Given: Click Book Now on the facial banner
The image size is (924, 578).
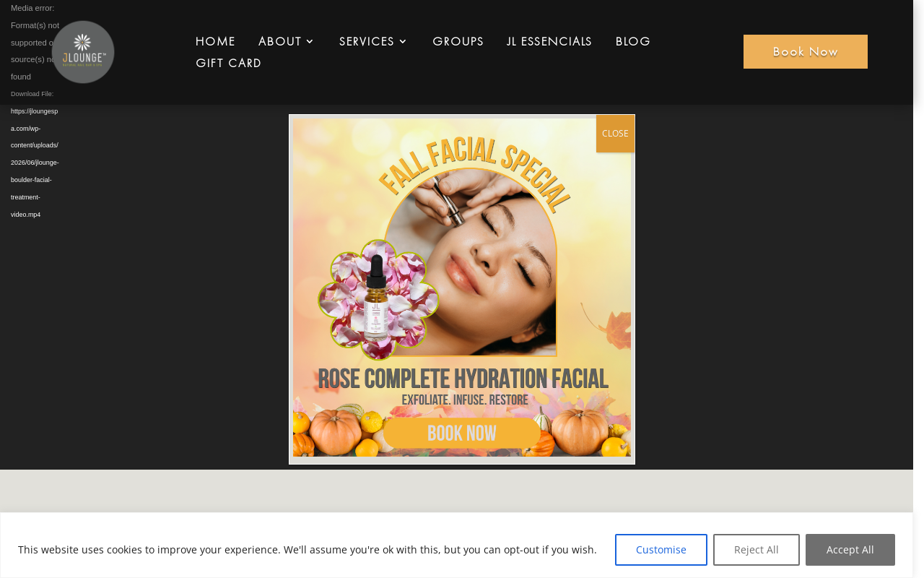Looking at the screenshot, I should click(x=462, y=433).
